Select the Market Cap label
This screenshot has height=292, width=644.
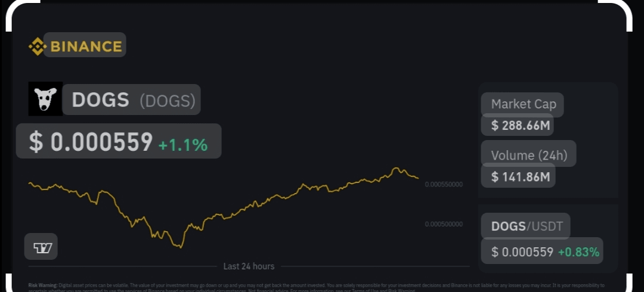click(x=523, y=104)
